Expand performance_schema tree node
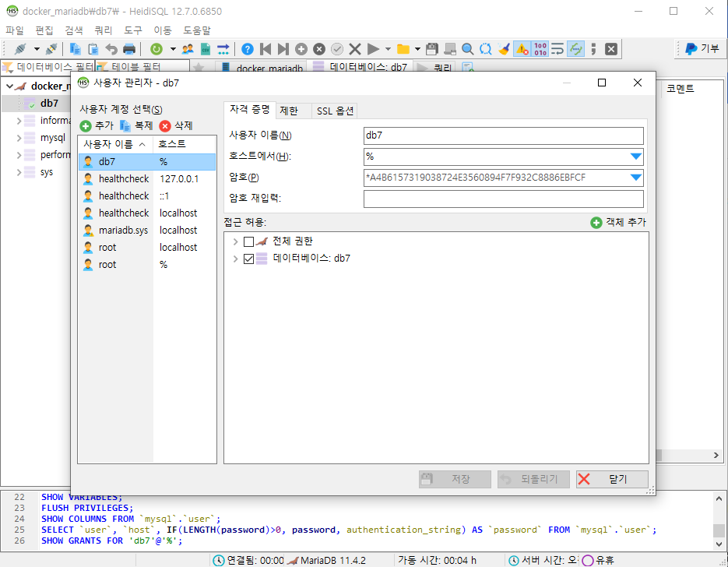 tap(19, 155)
